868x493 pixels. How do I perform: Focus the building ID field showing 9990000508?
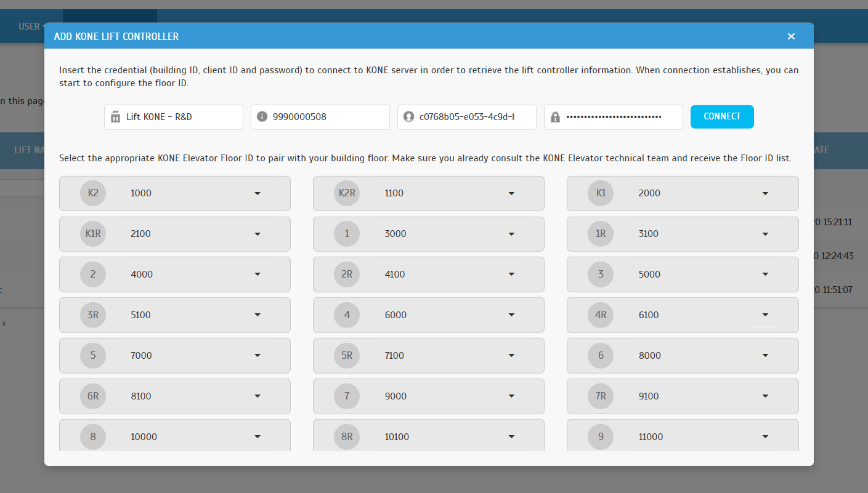pyautogui.click(x=320, y=117)
